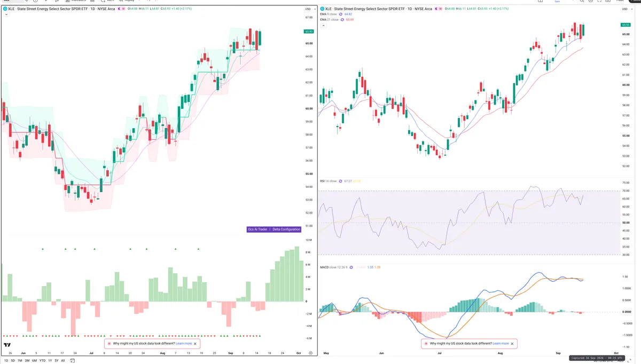Click the RSI value 67.27
641x364 pixels.
[x=347, y=181]
